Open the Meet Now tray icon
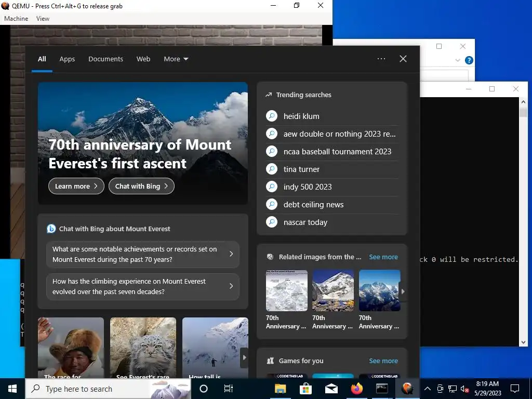 [440, 389]
